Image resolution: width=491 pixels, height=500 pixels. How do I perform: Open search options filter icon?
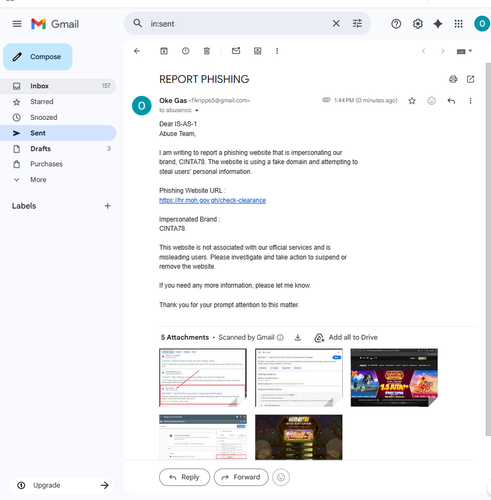coord(357,23)
